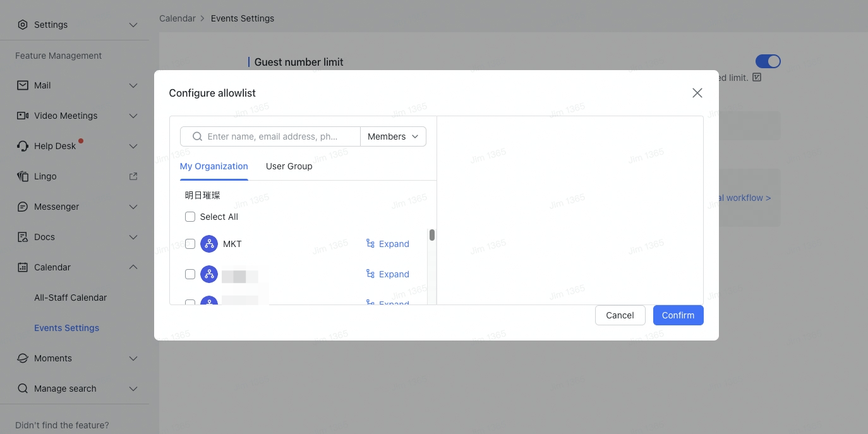Toggle the Guest number limit switch

pos(768,61)
